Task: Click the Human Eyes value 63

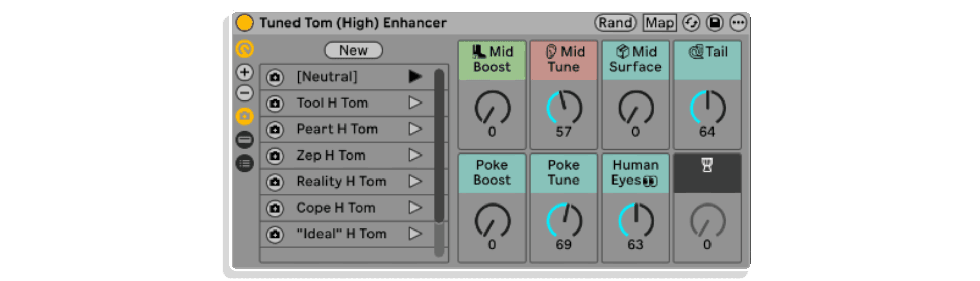Action: point(635,245)
